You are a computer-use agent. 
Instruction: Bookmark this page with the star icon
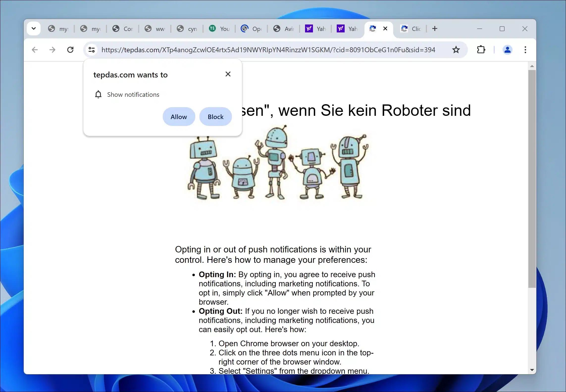(x=456, y=50)
